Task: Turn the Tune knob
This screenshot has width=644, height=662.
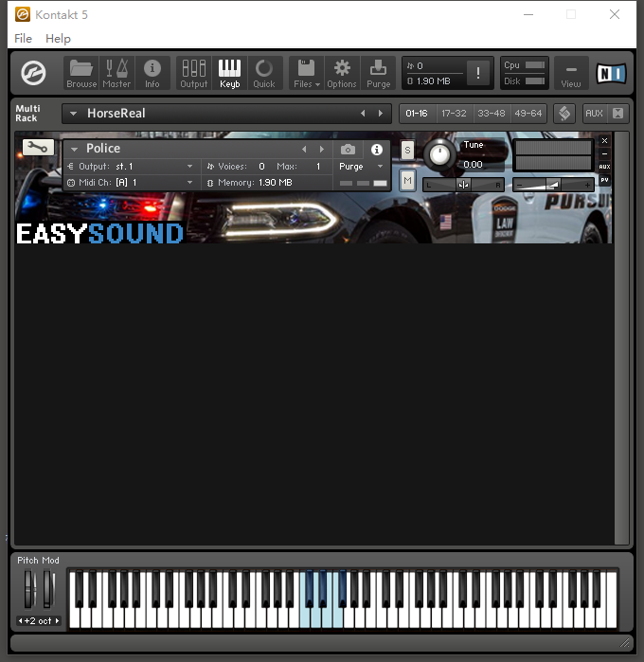Action: [x=439, y=154]
